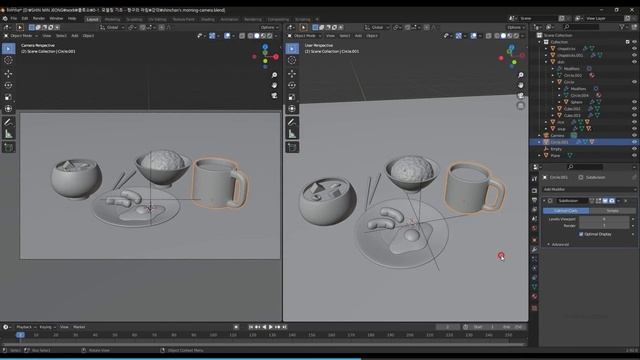Image resolution: width=640 pixels, height=360 pixels.
Task: Hide the Plane object via its eye icon
Action: pyautogui.click(x=634, y=156)
